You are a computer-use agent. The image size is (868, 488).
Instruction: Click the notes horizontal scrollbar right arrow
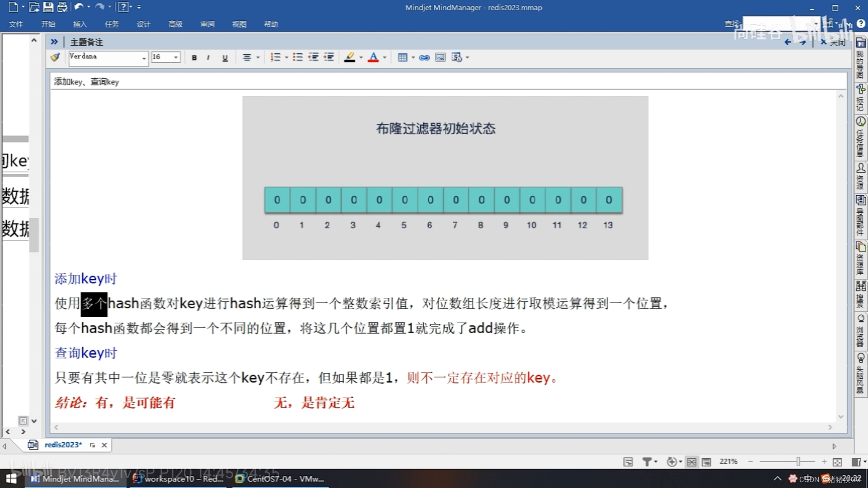[x=830, y=427]
